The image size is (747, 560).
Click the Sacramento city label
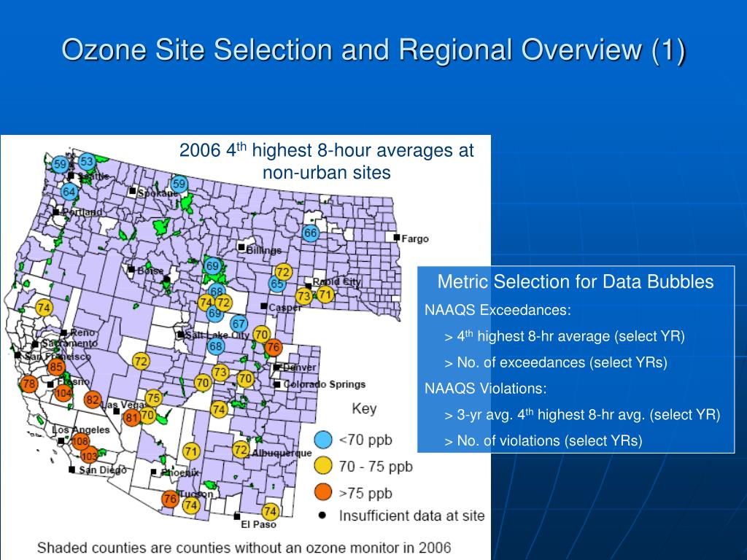point(69,343)
